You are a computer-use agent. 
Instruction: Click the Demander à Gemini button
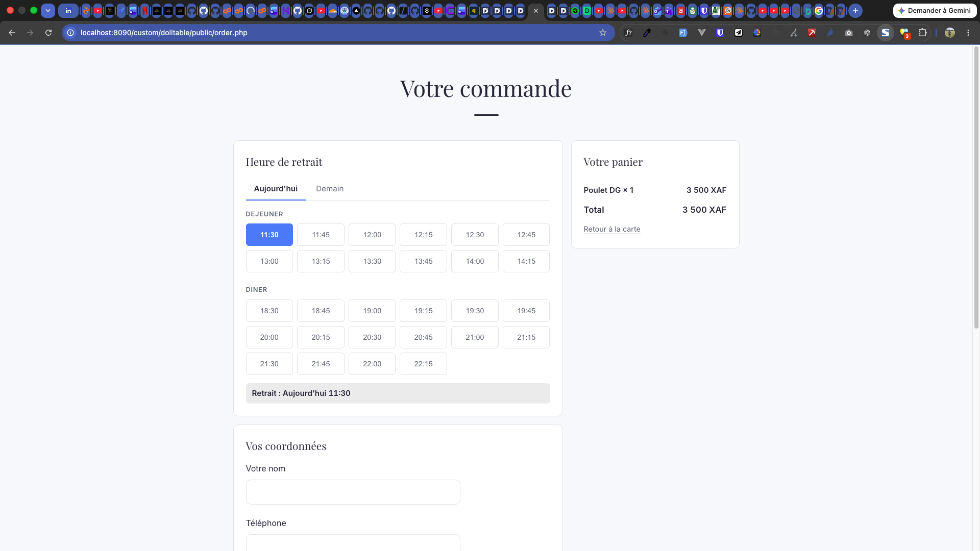[935, 10]
